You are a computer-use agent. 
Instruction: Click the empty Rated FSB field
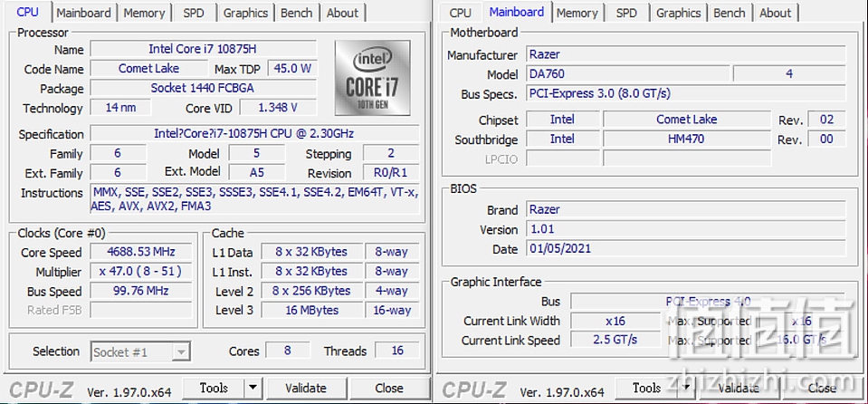tap(141, 310)
